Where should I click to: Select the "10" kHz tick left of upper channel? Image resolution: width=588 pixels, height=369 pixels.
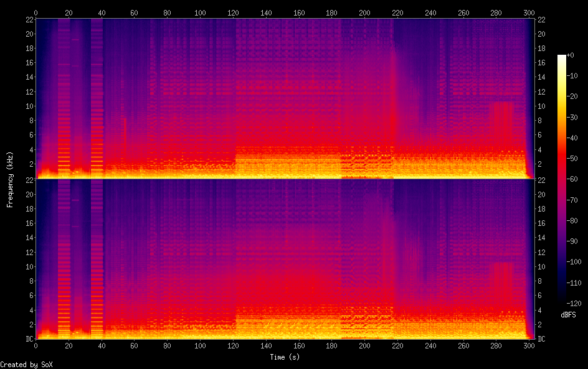[30, 106]
